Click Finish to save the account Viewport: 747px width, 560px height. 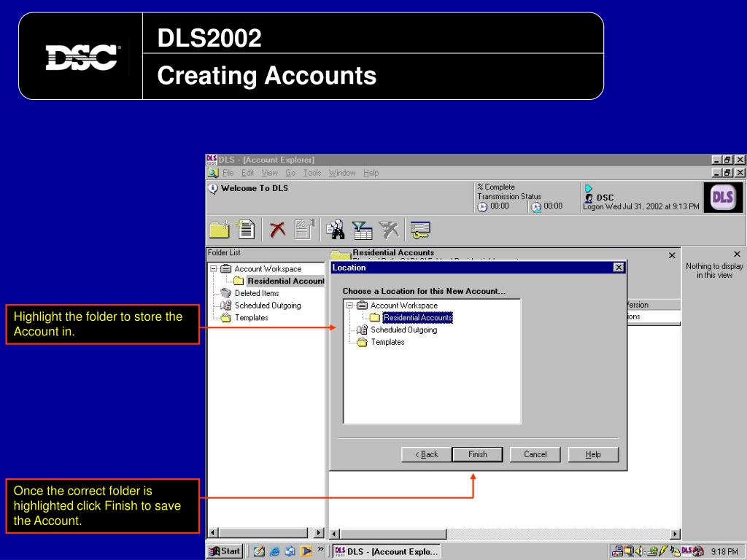(x=477, y=454)
